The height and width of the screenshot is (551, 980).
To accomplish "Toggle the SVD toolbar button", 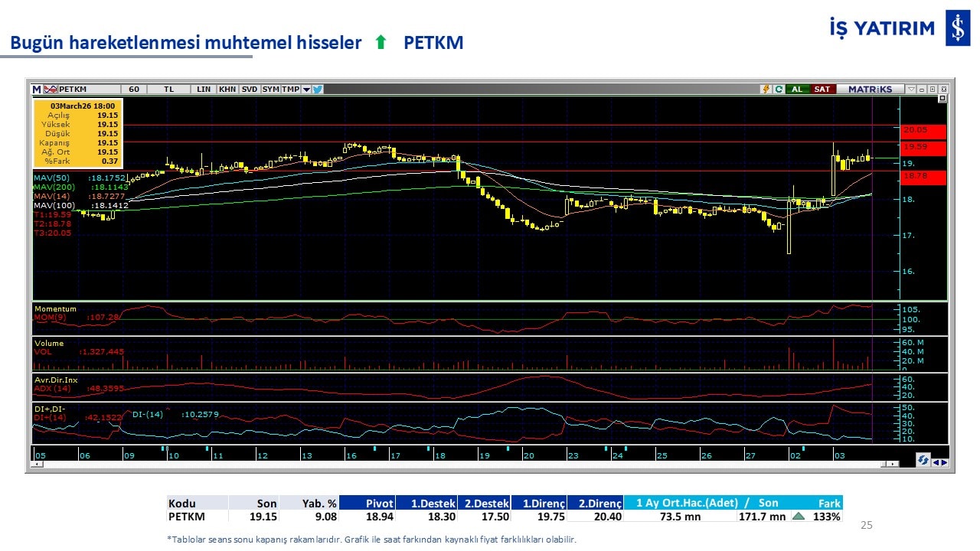I will [x=250, y=89].
